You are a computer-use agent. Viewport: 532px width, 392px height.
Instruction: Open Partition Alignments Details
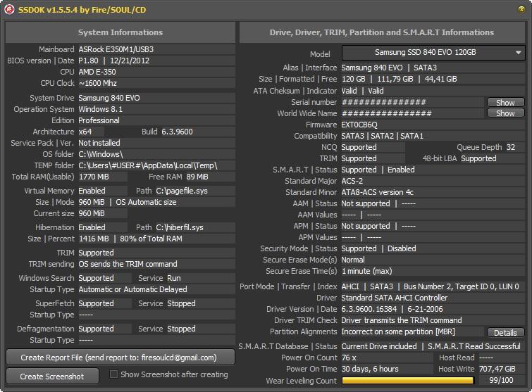(505, 333)
